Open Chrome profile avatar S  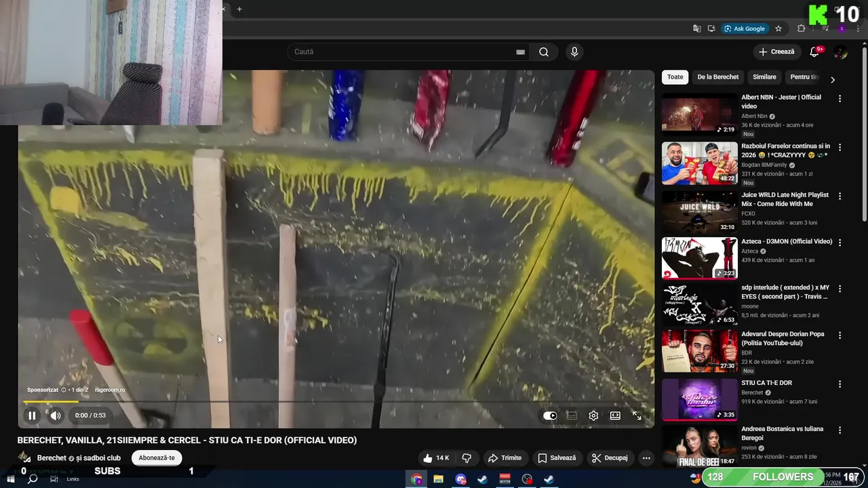coord(842,28)
